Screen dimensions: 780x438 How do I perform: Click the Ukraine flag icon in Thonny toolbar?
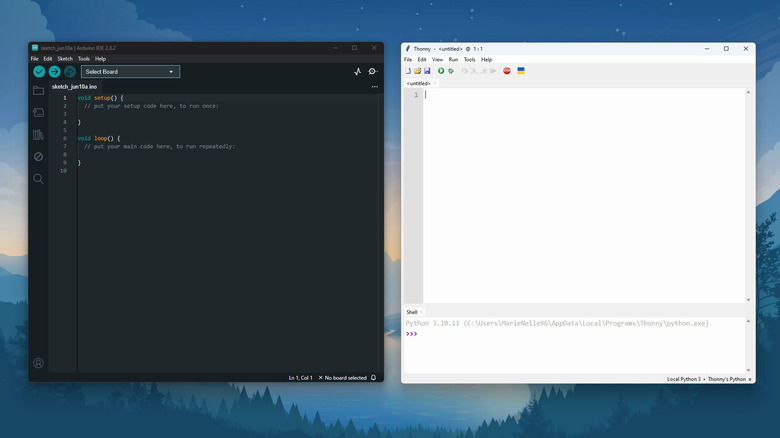521,71
